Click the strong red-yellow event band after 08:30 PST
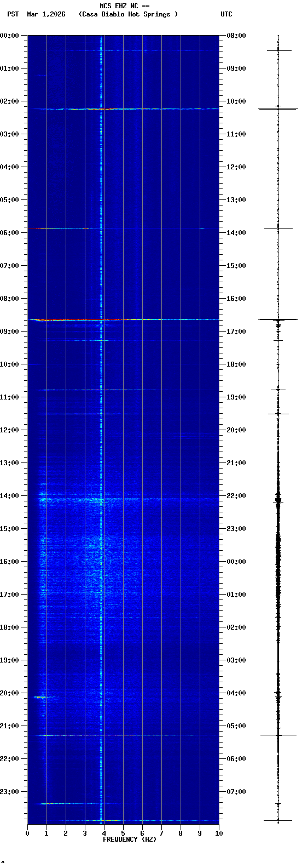This screenshot has height=868, width=302. coord(123,319)
